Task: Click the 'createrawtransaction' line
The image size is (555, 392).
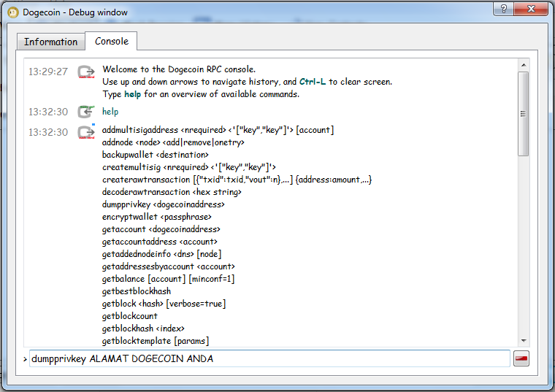Action: (x=237, y=180)
